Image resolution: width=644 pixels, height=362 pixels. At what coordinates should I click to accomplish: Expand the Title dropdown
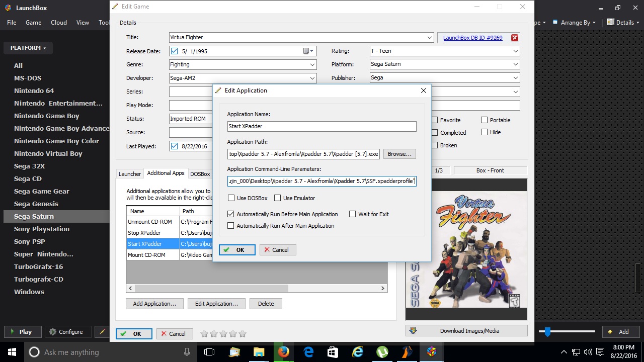click(429, 37)
